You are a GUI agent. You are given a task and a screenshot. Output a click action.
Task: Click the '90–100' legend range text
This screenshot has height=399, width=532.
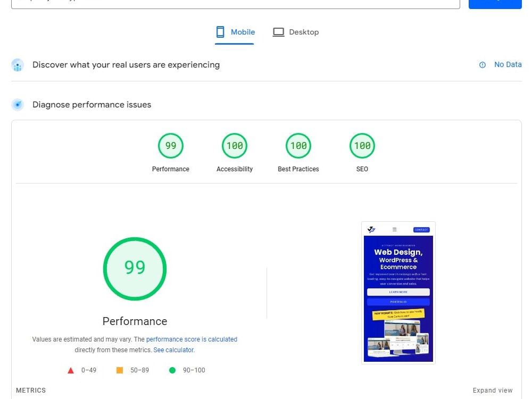click(x=194, y=370)
